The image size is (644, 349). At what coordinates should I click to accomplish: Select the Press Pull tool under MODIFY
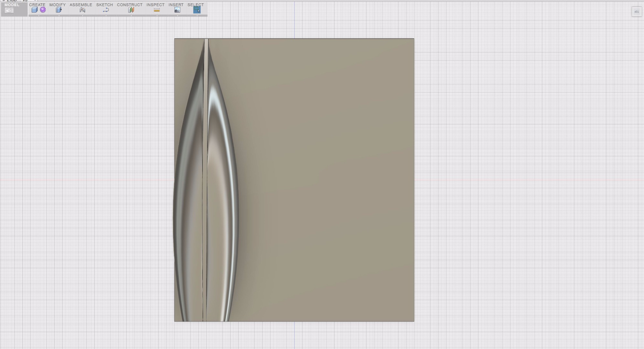[x=59, y=10]
